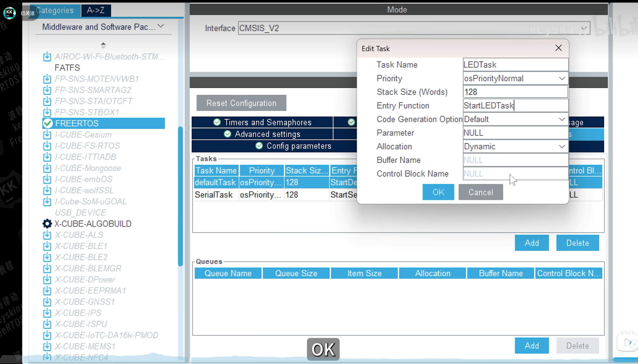Click the Entry Function input field
This screenshot has height=364, width=638.
[515, 106]
